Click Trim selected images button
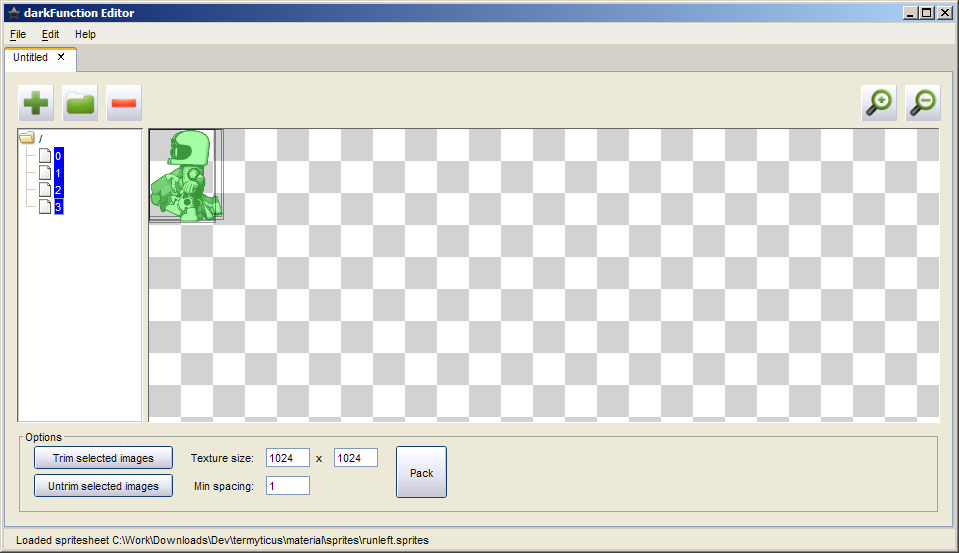This screenshot has height=553, width=959. (x=103, y=458)
